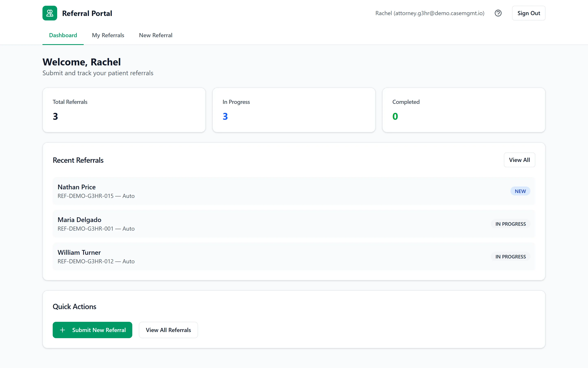This screenshot has width=588, height=368.
Task: Open Nathan Price referral row
Action: click(x=294, y=191)
